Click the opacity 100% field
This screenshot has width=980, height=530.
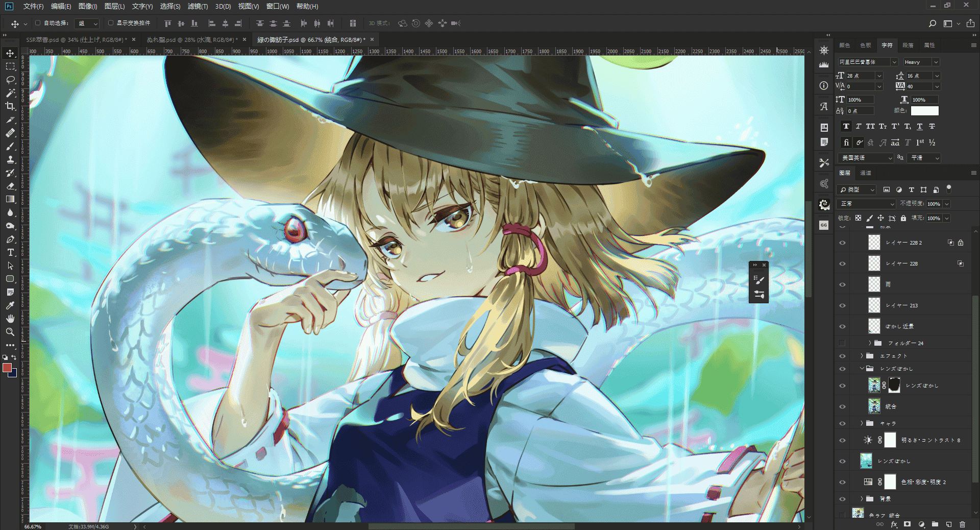[x=934, y=204]
